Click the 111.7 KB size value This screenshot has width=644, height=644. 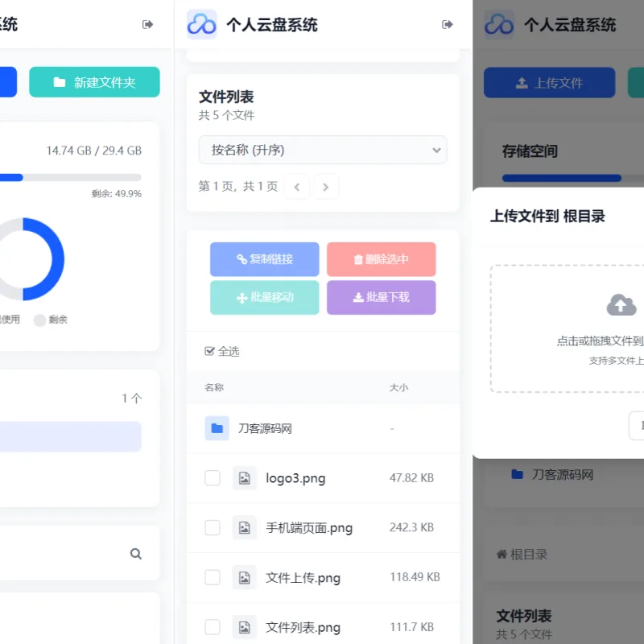[x=411, y=627]
